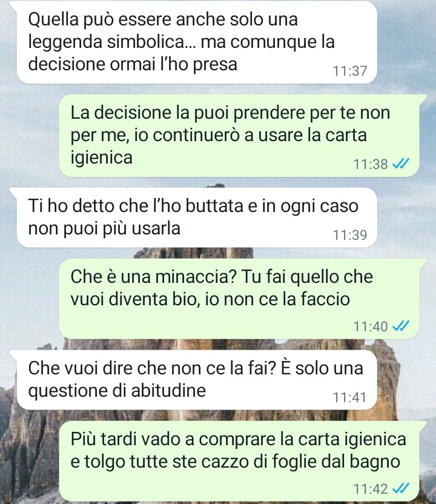This screenshot has height=504, width=436.
Task: Tap the words 'questione di abitudine'
Action: pos(117,391)
